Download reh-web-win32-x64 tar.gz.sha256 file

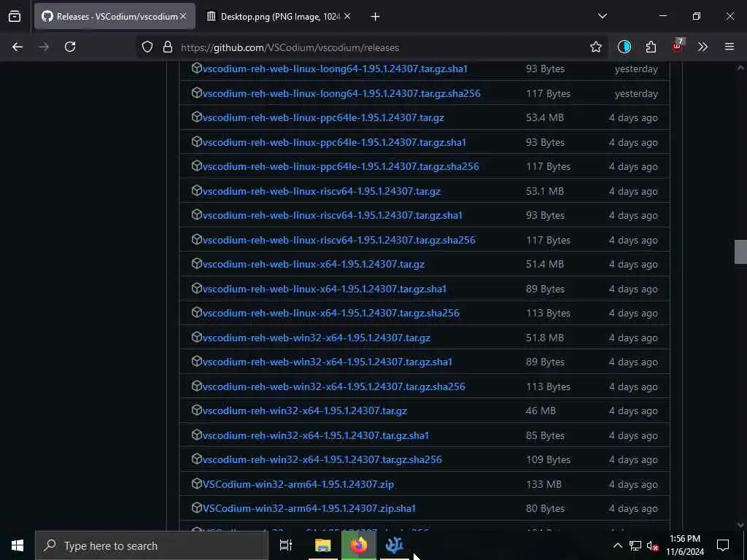(x=333, y=386)
